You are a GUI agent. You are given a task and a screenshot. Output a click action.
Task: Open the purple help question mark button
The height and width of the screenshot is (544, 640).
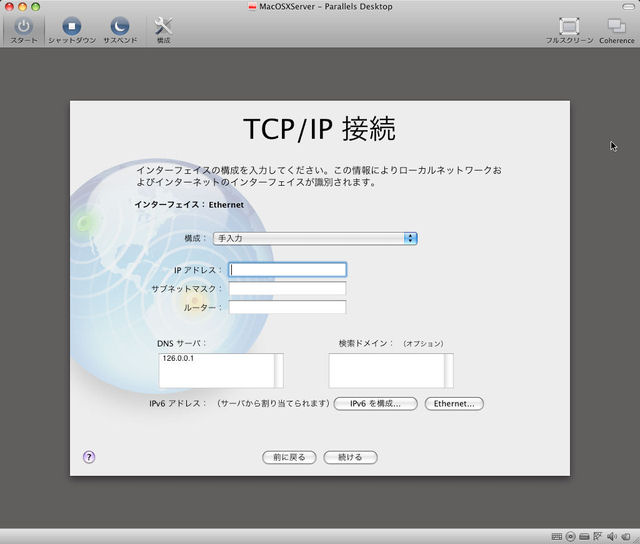click(x=89, y=457)
